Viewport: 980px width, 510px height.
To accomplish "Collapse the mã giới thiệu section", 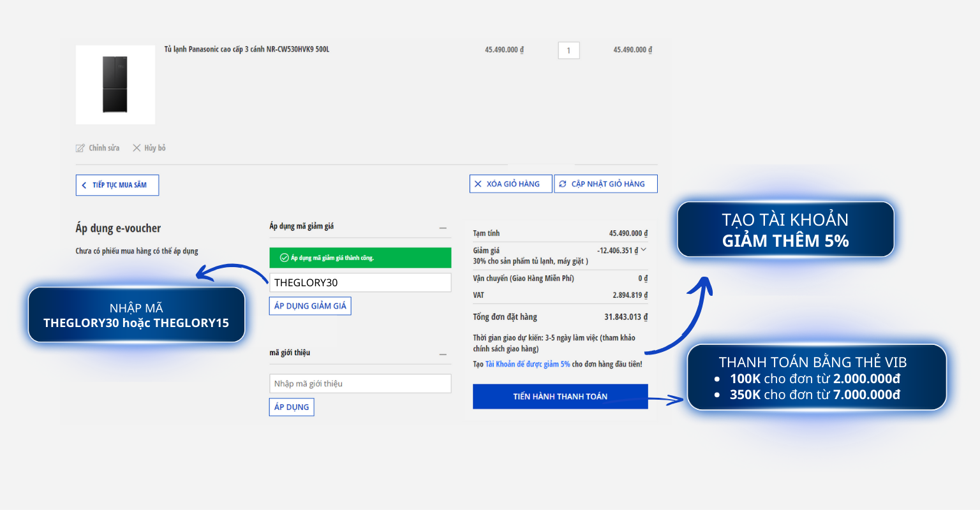I will [443, 354].
